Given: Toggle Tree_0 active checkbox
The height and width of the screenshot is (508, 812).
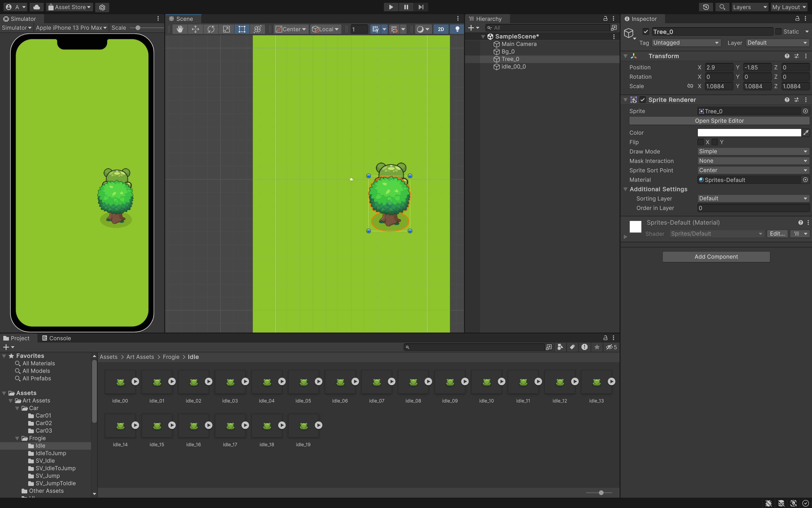Looking at the screenshot, I should coord(646,32).
